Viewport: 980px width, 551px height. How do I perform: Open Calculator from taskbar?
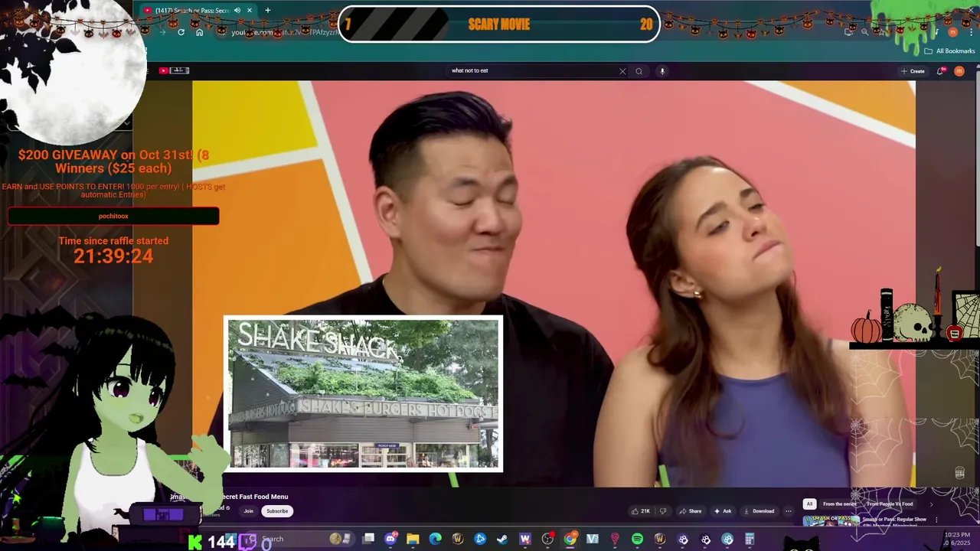point(750,539)
